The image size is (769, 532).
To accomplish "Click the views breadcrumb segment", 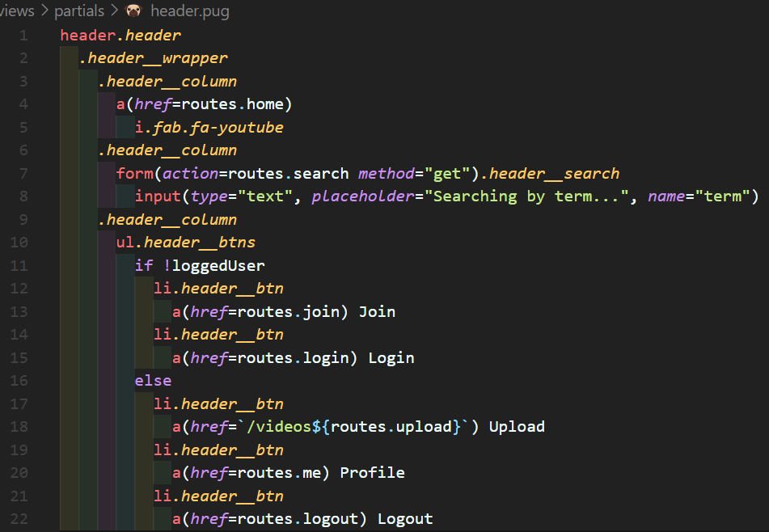I will (17, 11).
